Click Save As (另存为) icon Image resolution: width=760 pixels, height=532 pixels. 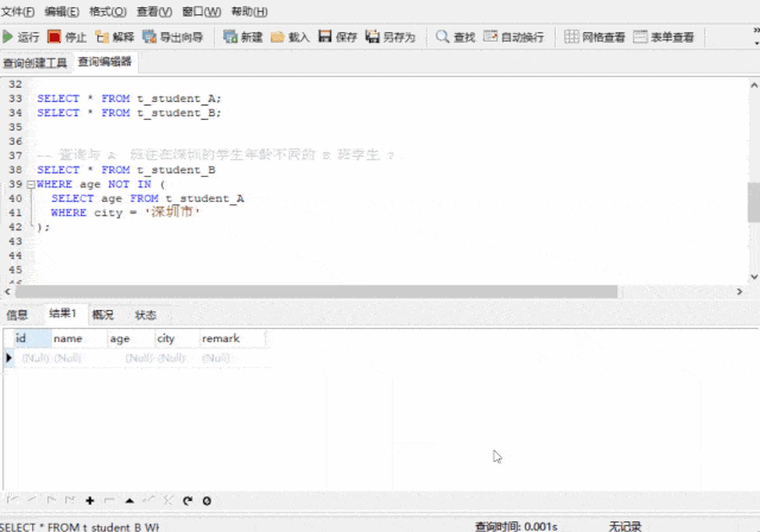[x=373, y=36]
